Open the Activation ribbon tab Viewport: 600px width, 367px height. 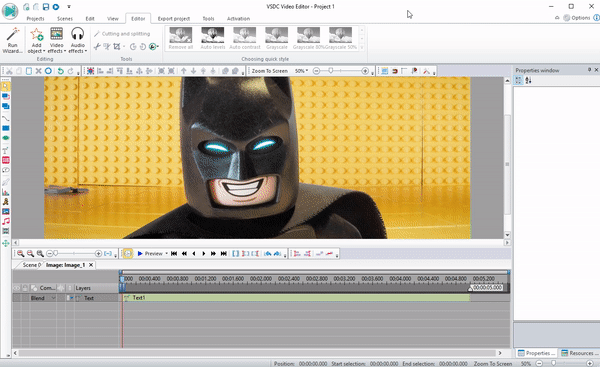[x=238, y=18]
